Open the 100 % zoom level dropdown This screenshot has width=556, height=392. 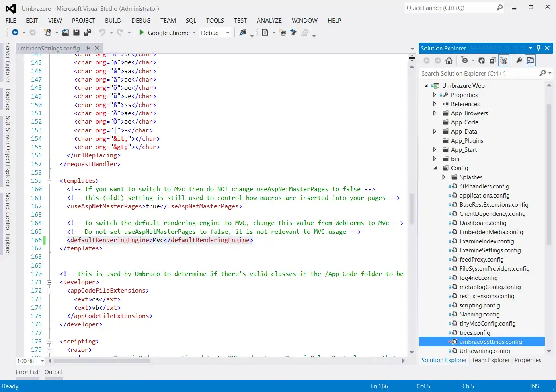click(x=42, y=361)
